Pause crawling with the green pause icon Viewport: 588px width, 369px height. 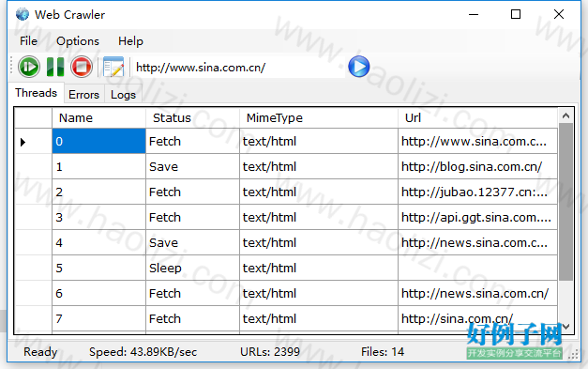pos(55,67)
